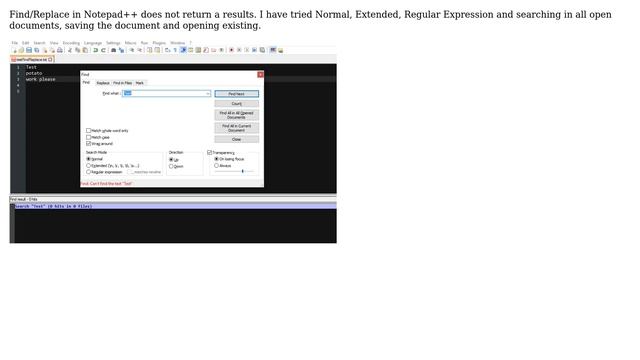Select Extended search mode radio

point(88,166)
